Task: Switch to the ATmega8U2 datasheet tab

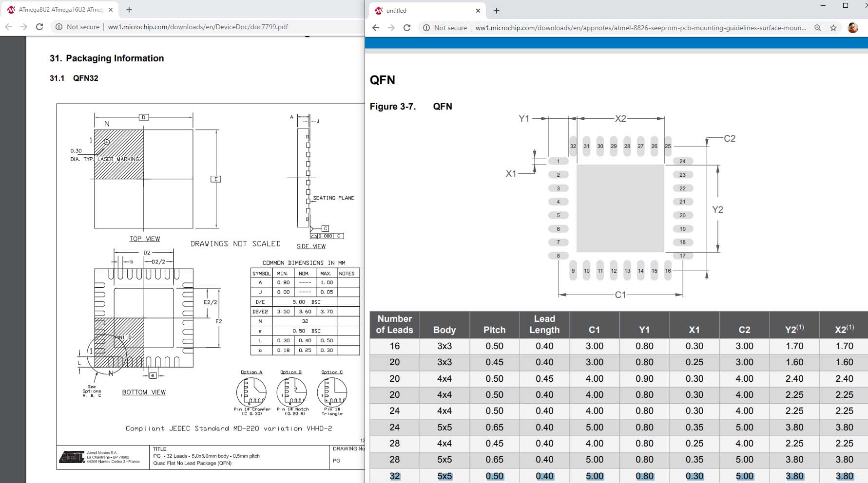Action: pyautogui.click(x=58, y=10)
